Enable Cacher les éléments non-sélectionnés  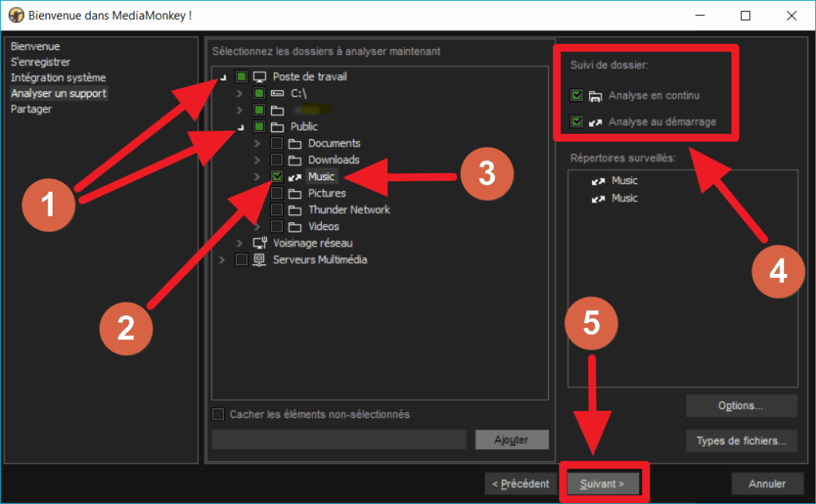(218, 414)
